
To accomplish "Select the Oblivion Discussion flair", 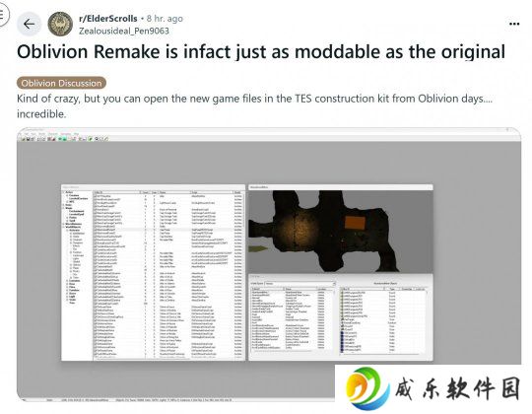I will pyautogui.click(x=61, y=83).
